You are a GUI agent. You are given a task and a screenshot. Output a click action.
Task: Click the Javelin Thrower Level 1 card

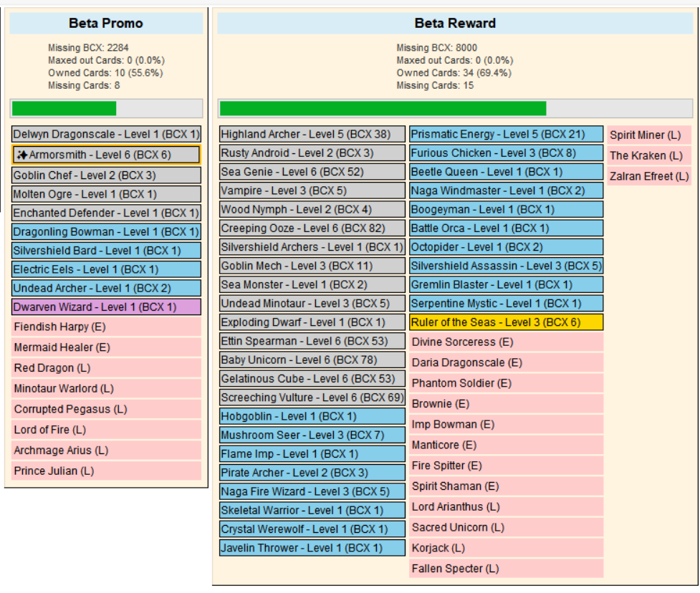click(312, 548)
